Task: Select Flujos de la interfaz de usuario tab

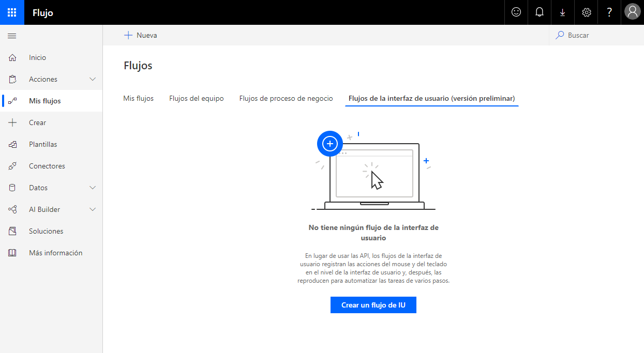Action: click(432, 98)
